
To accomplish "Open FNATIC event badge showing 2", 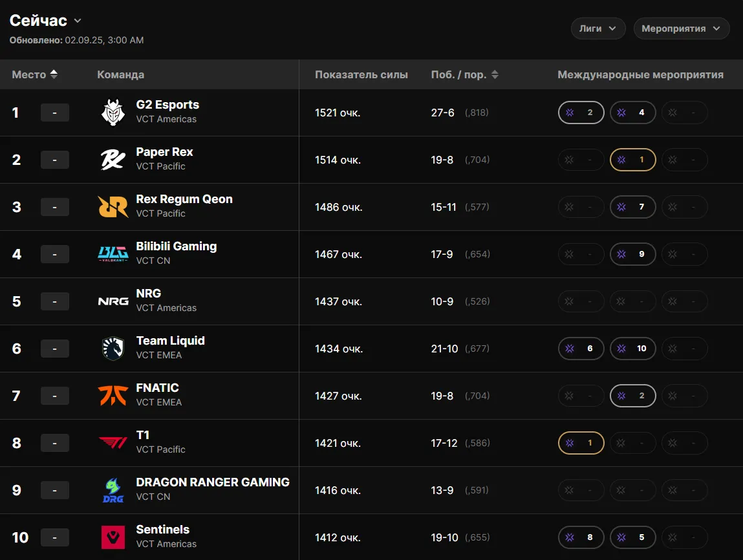I will pyautogui.click(x=632, y=396).
